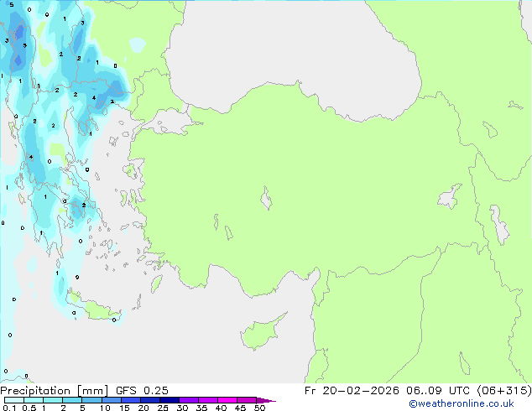Click the 25–30 mm legend swatch
This screenshot has height=411, width=532.
pos(170,400)
